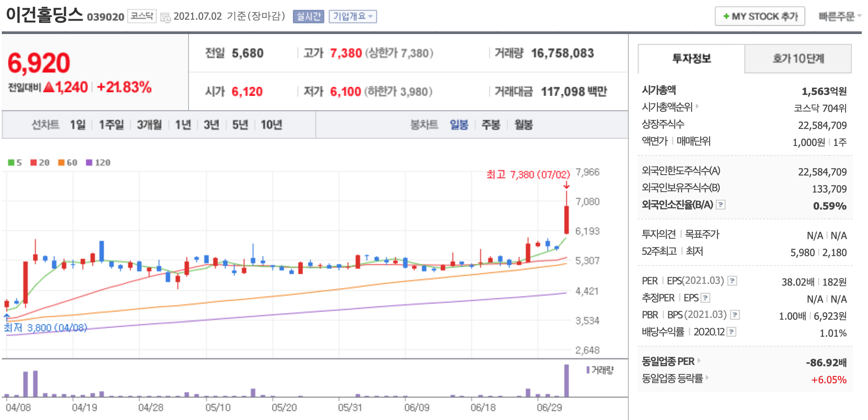This screenshot has width=868, height=420.
Task: Show the 일봉 candlestick chart
Action: tap(459, 124)
